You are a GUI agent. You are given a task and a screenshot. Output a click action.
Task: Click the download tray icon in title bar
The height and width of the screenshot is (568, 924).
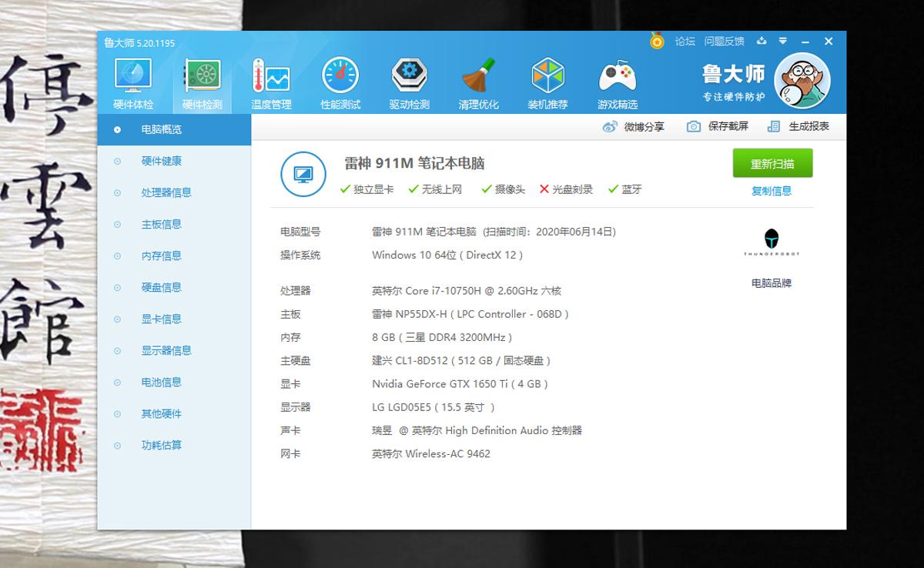tap(762, 41)
